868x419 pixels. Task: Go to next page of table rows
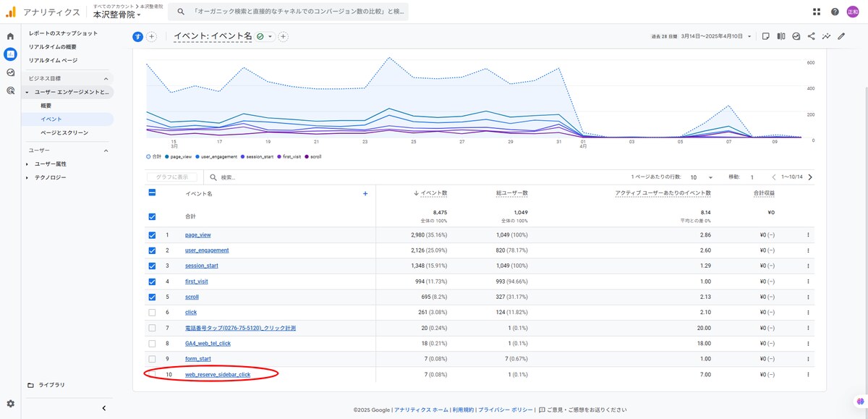tap(810, 177)
